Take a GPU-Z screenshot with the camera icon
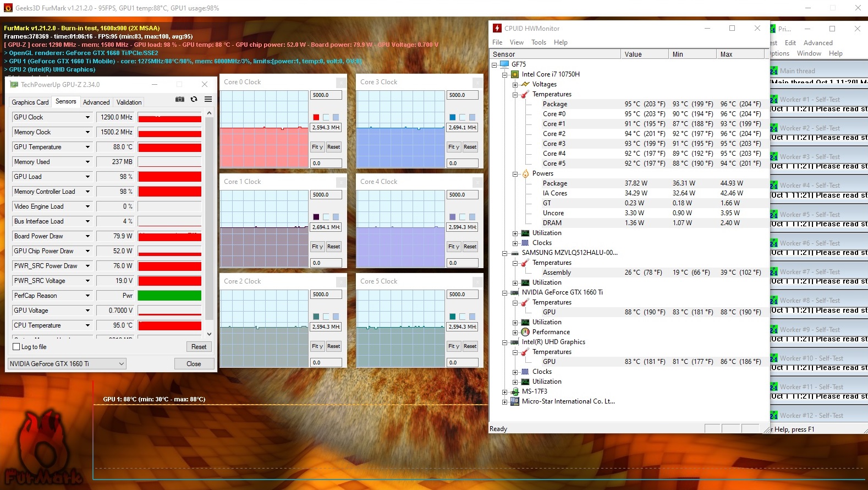 180,99
